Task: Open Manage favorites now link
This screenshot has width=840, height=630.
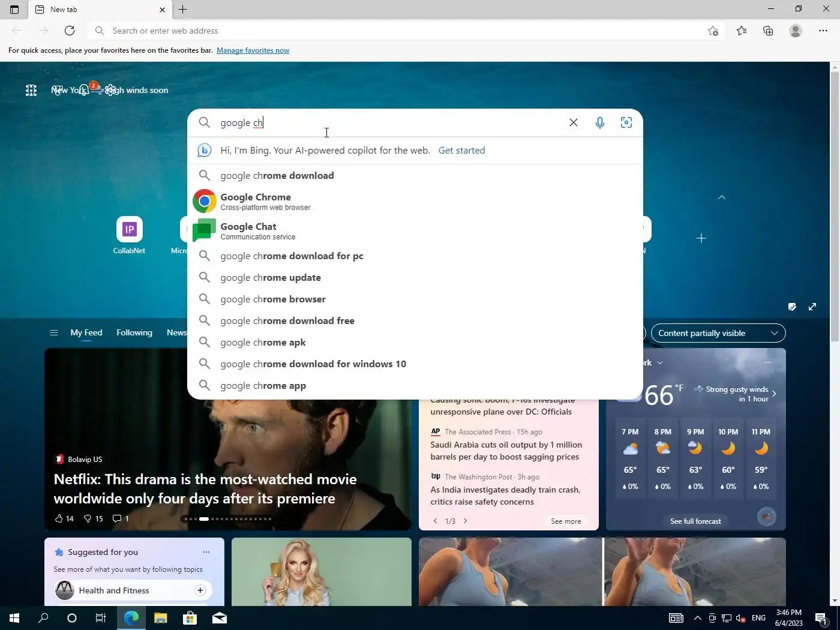Action: tap(253, 50)
